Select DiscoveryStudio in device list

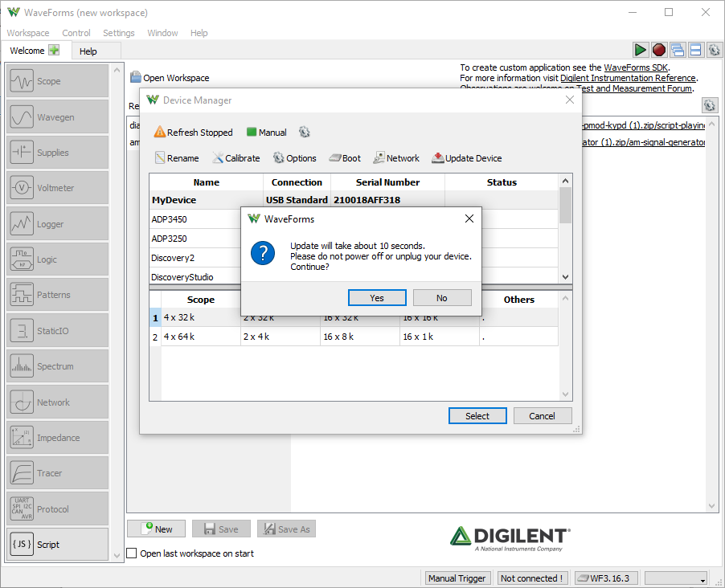point(182,277)
